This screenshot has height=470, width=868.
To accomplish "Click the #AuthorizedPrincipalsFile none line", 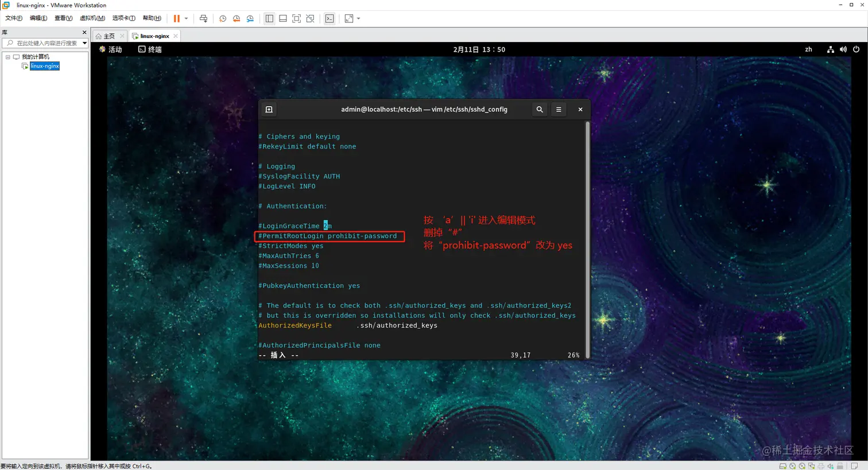I will (x=320, y=345).
